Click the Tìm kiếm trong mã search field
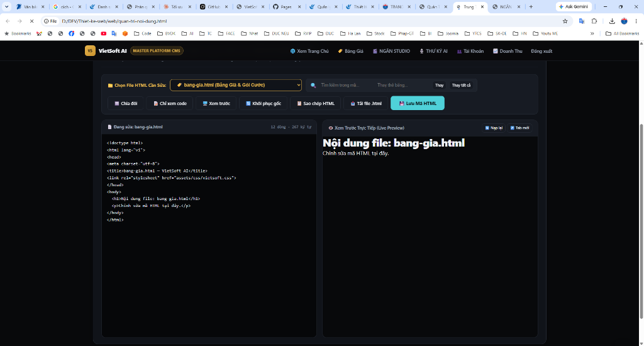 point(344,85)
